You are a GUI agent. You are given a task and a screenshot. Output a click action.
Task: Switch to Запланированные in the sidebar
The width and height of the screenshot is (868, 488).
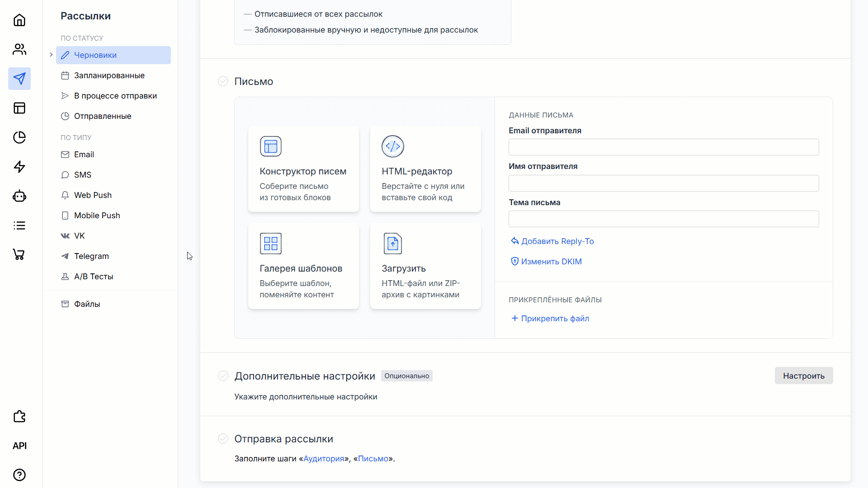click(109, 75)
